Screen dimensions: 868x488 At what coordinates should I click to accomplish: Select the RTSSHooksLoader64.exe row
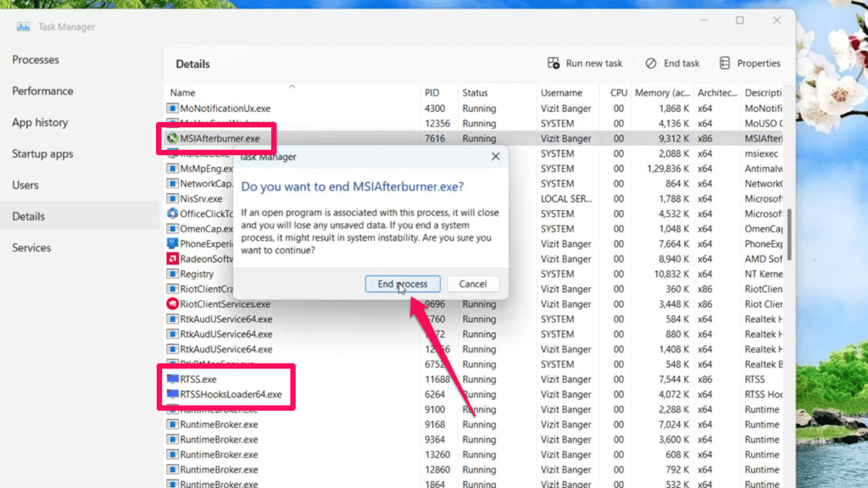point(475,394)
